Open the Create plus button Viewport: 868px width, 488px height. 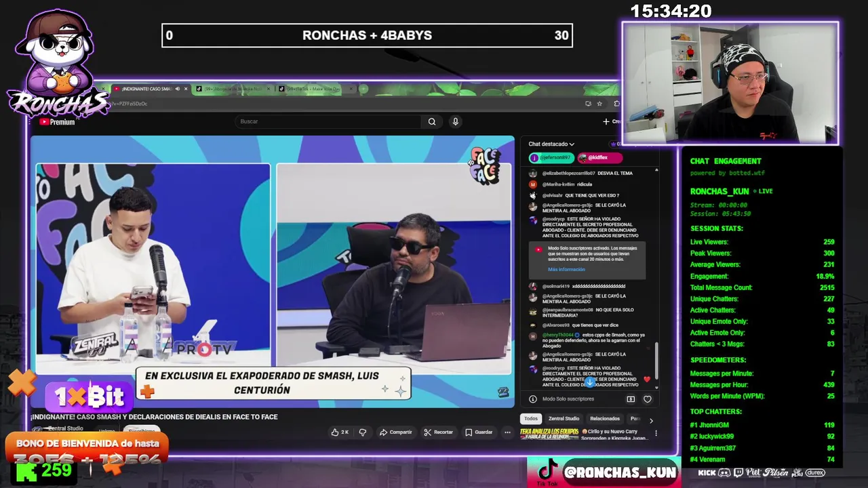(x=611, y=122)
